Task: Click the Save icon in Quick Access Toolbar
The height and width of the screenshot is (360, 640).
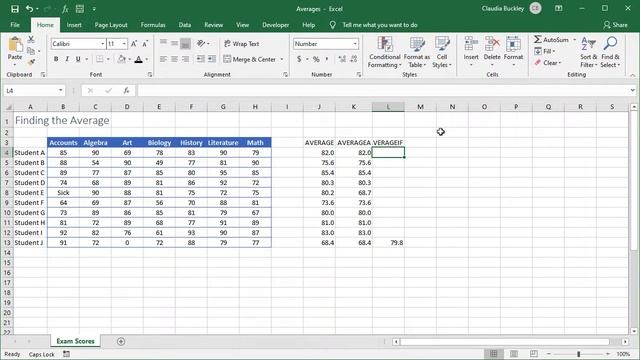Action: [15, 9]
